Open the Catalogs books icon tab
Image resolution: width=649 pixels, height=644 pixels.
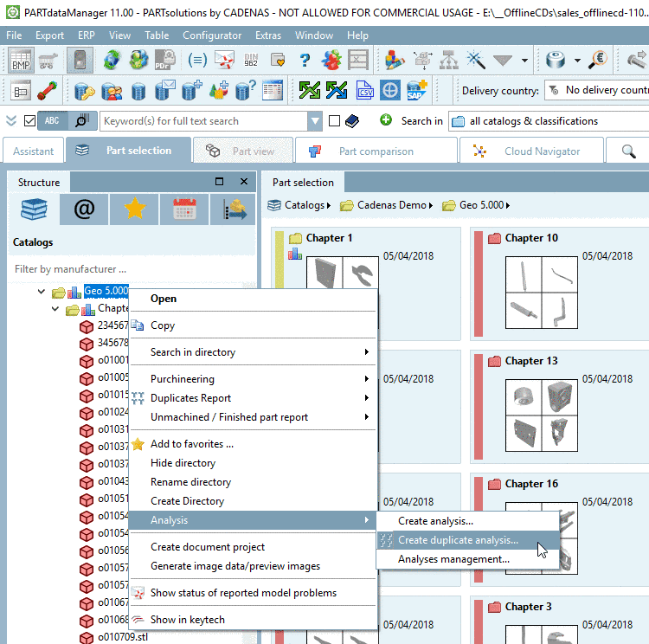[34, 210]
